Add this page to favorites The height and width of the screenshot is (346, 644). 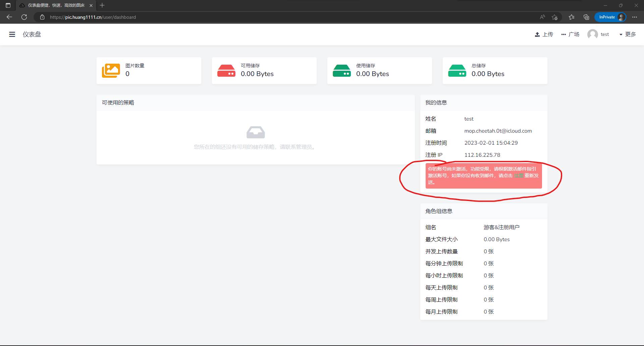pyautogui.click(x=554, y=17)
